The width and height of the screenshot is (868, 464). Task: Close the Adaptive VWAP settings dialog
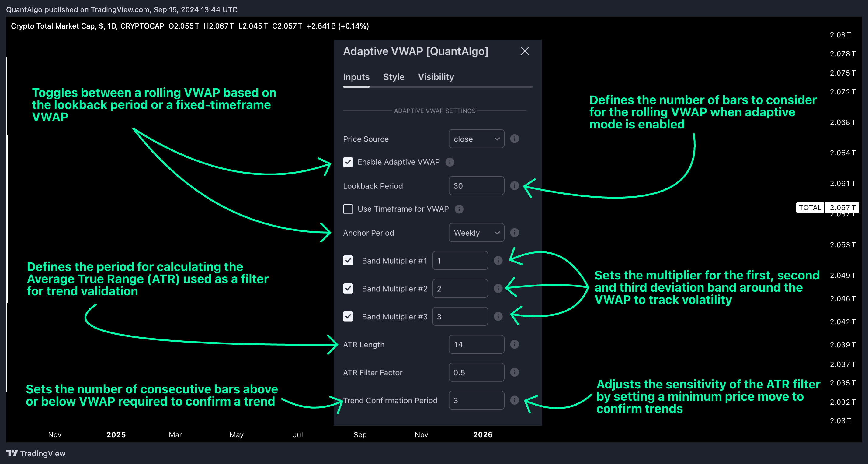[x=525, y=51]
